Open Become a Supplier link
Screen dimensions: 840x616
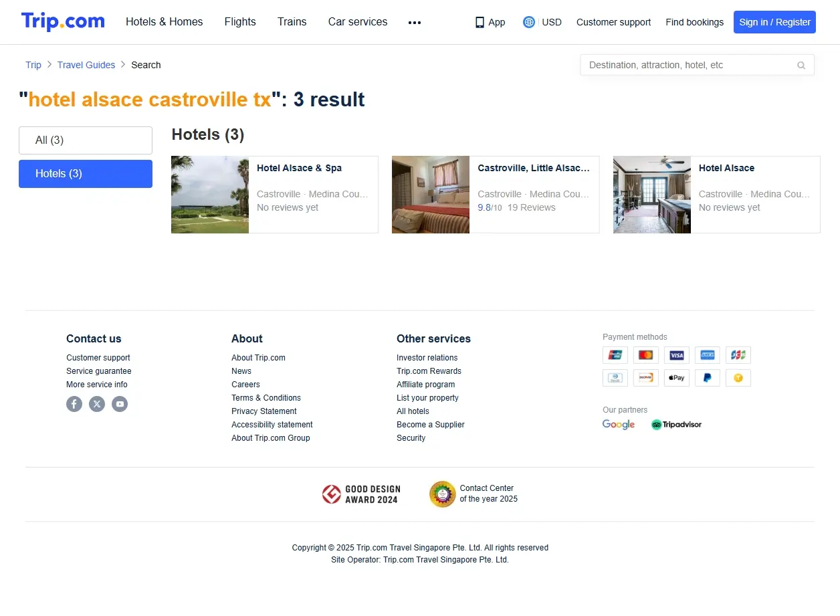point(431,425)
